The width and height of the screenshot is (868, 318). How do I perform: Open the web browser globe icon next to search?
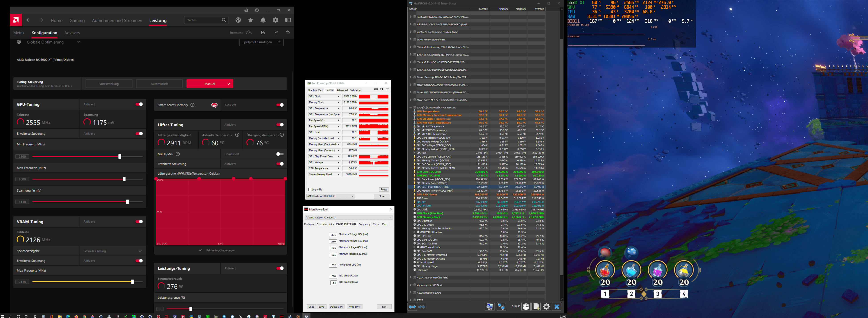pos(238,20)
